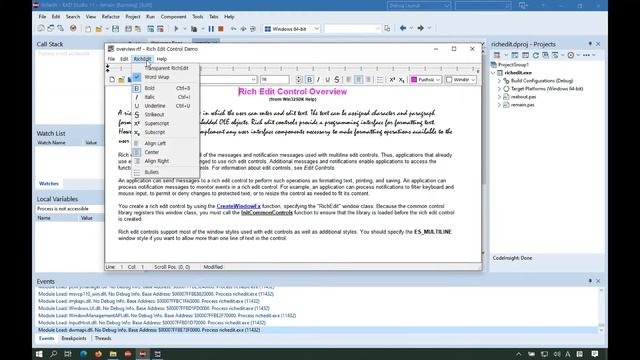Switch to the Threads tab

coord(103,338)
